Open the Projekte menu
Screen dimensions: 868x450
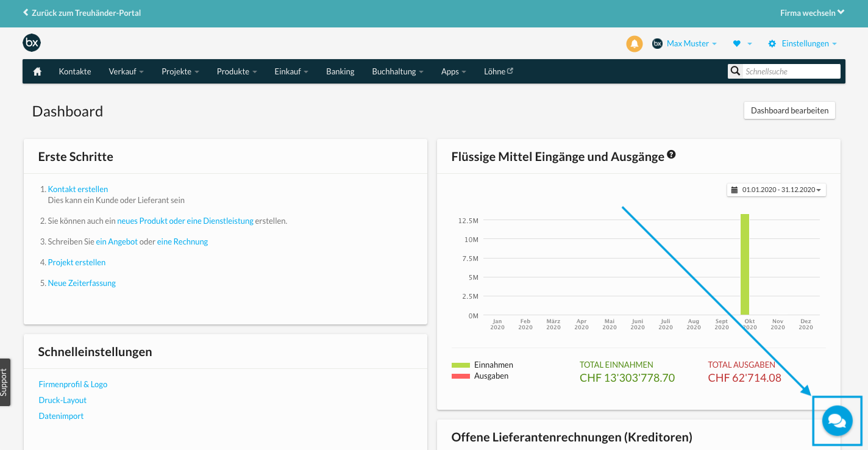[x=180, y=71]
